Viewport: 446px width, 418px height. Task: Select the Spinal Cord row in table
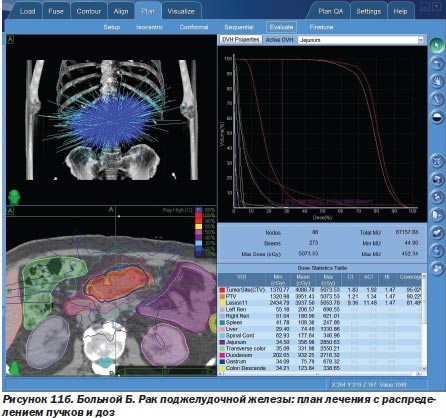pos(320,335)
